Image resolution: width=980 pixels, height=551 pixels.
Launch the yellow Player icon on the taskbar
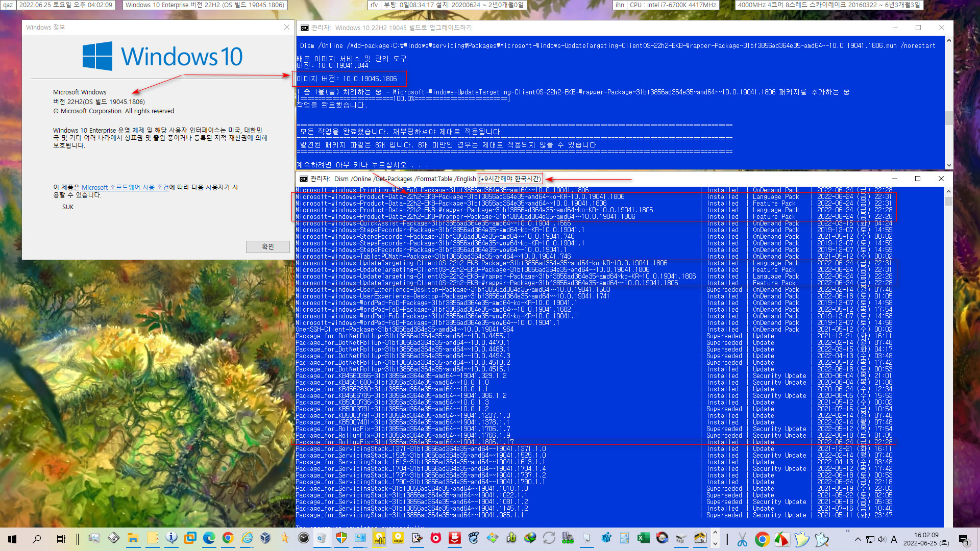coord(398,538)
